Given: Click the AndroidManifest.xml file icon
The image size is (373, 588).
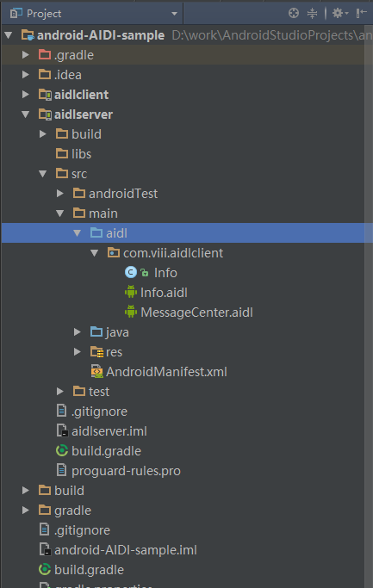Looking at the screenshot, I should tap(96, 372).
